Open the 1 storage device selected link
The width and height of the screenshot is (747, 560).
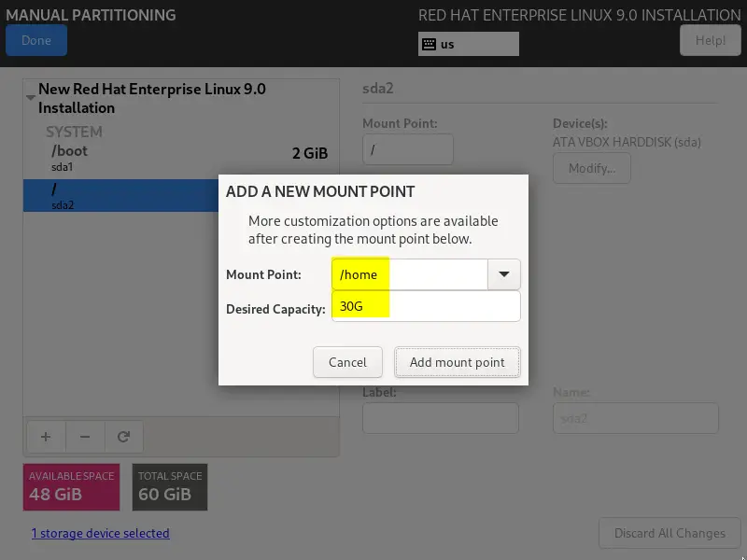coord(101,533)
